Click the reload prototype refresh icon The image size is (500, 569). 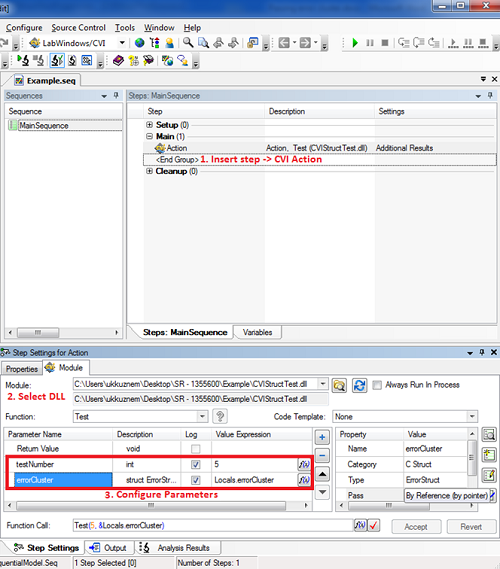(x=359, y=385)
